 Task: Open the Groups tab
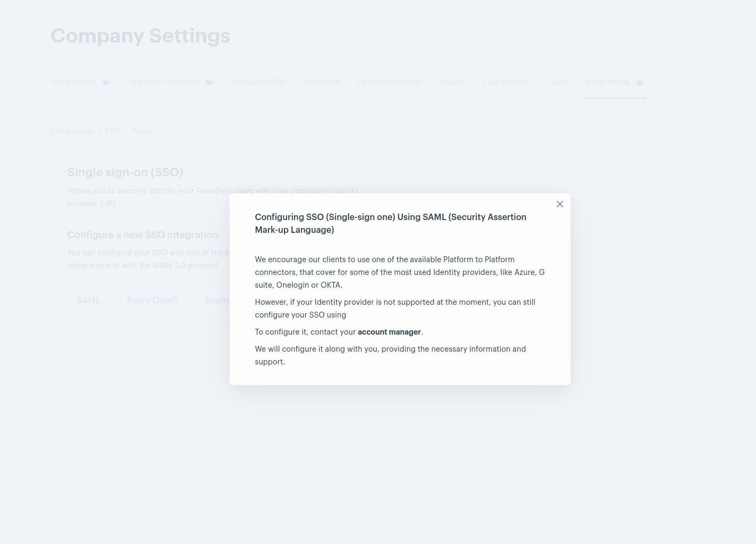452,82
